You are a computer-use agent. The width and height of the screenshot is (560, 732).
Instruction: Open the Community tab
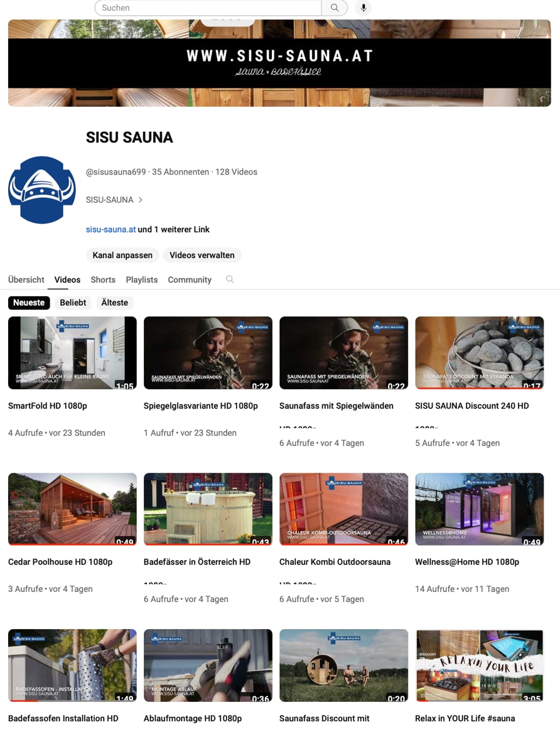[190, 279]
